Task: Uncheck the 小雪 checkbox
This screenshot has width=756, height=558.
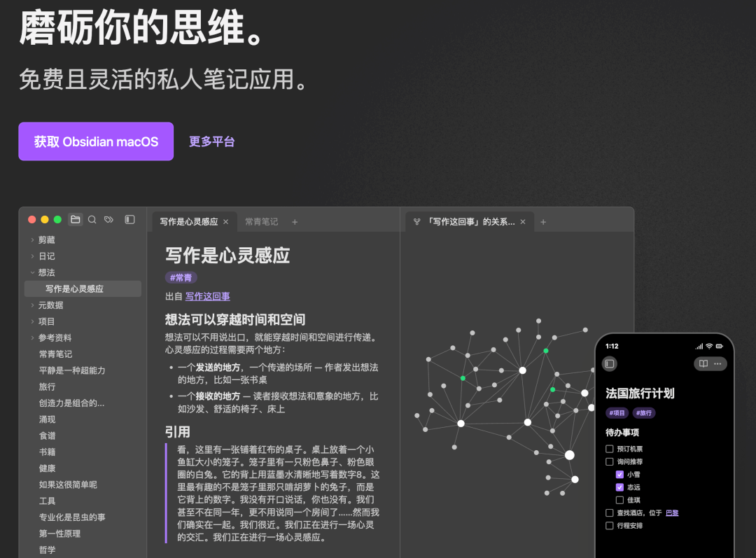Action: [620, 475]
